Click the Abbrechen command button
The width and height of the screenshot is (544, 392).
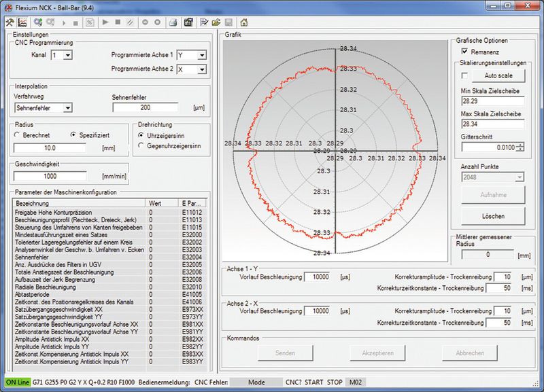(470, 353)
